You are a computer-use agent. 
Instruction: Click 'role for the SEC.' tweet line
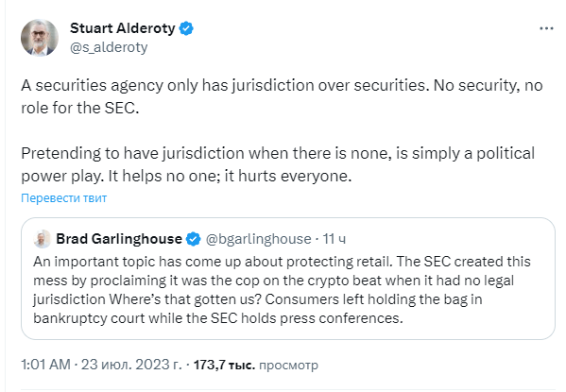[x=79, y=108]
